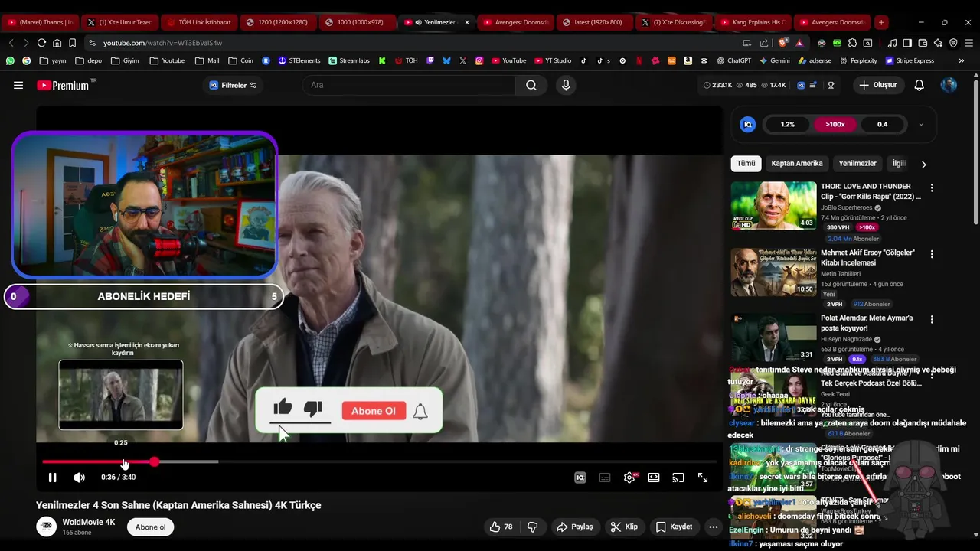Show more bookmarks with the double chevron
Image resolution: width=980 pixels, height=551 pixels.
(x=962, y=60)
